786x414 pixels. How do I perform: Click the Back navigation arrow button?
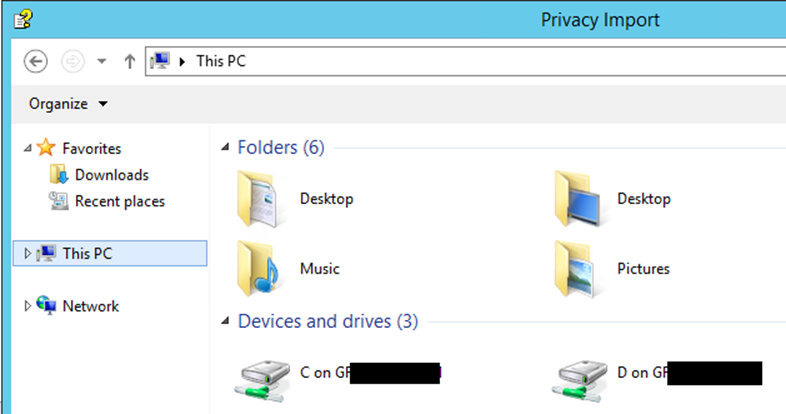[35, 61]
